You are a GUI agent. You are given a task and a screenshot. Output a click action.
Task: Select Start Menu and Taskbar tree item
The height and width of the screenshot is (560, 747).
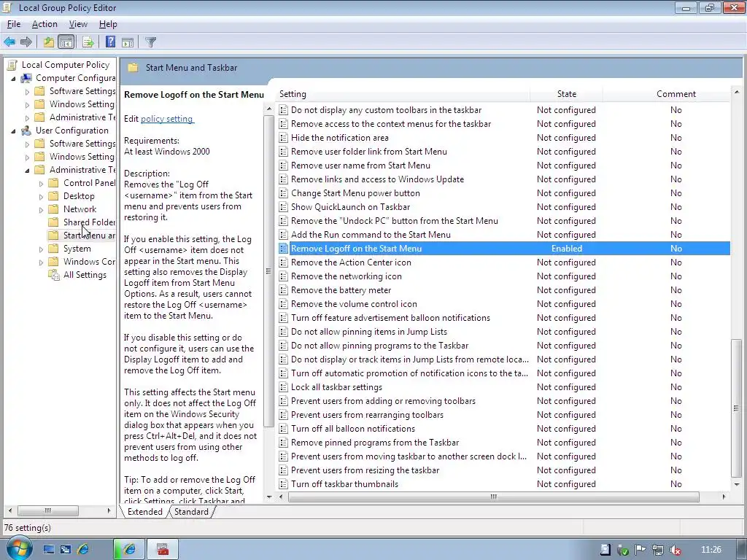click(82, 236)
